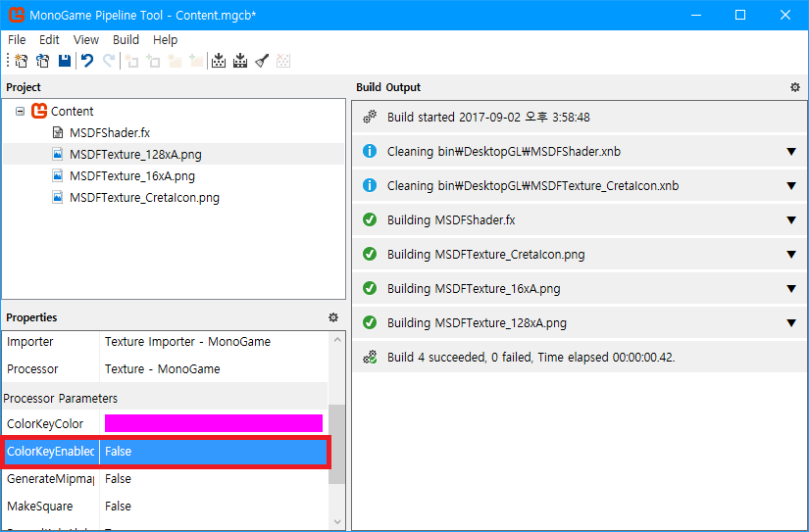Expand details for Building MSDFShader.fx

[791, 220]
